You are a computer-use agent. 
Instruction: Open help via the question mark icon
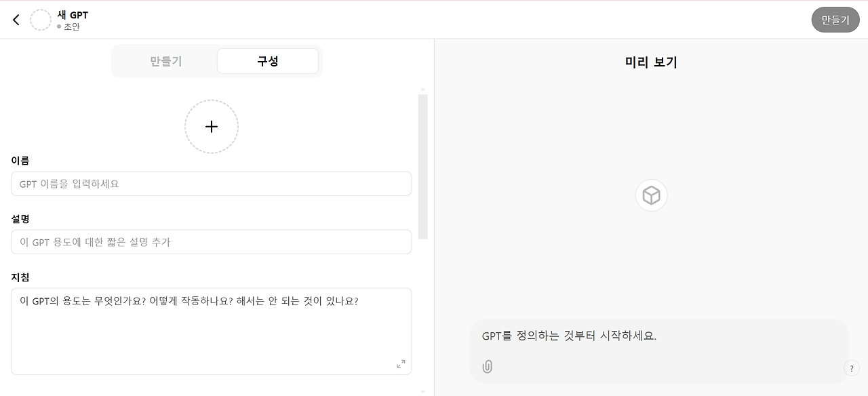852,368
